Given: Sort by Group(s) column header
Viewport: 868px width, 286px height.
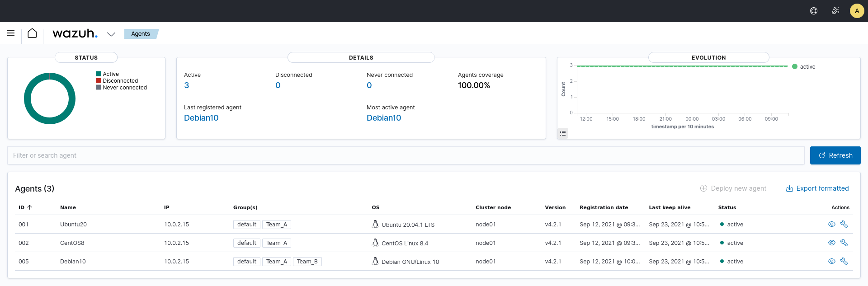Looking at the screenshot, I should click(x=245, y=207).
